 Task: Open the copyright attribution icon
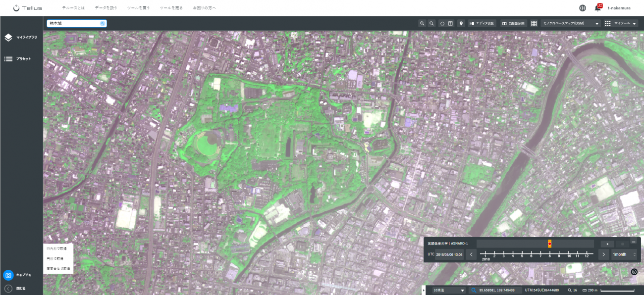click(634, 272)
